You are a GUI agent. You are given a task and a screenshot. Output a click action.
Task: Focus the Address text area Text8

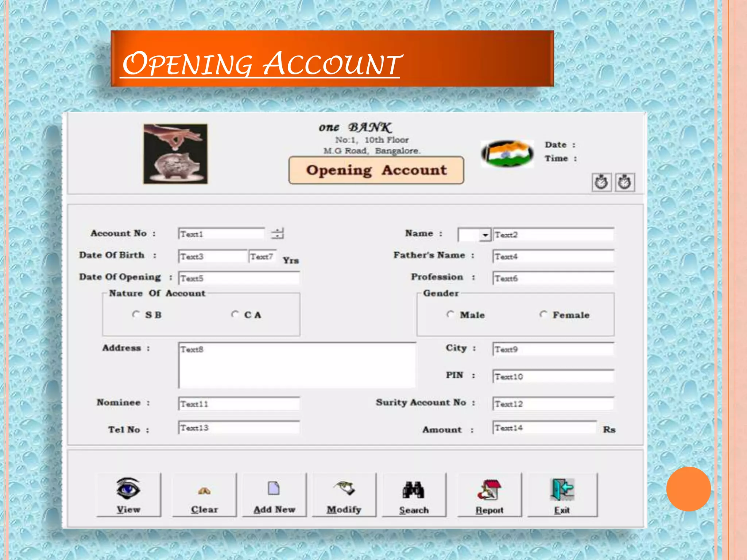[x=297, y=365]
